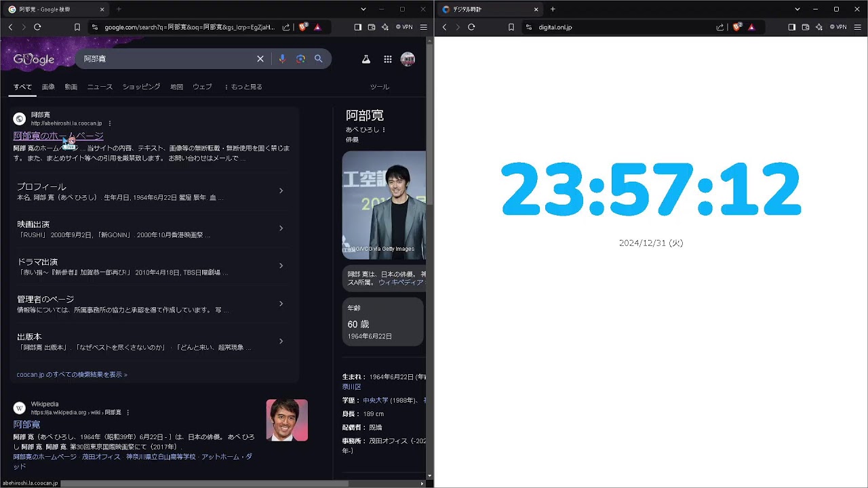This screenshot has width=868, height=488.
Task: Click the horizontal scrollbar of the Google page
Action: 204,483
